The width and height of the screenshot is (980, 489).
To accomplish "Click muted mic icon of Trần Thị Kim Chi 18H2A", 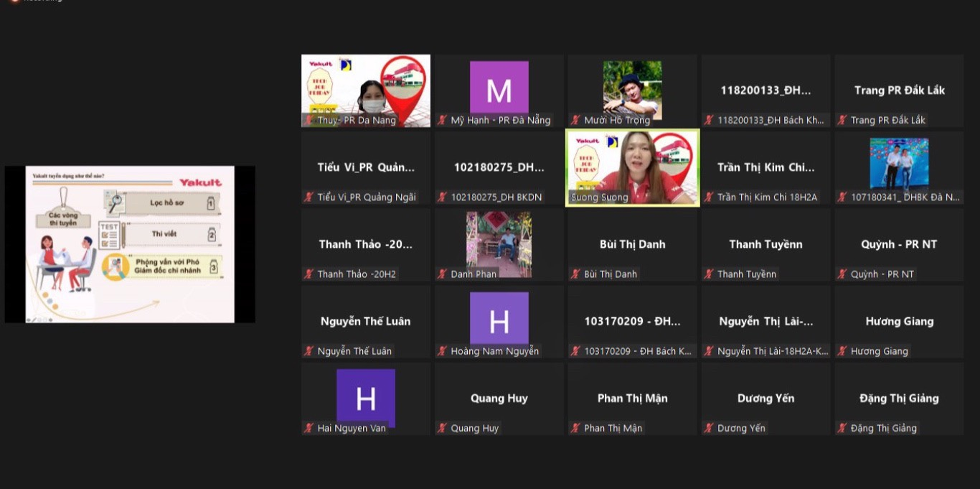I will 709,197.
